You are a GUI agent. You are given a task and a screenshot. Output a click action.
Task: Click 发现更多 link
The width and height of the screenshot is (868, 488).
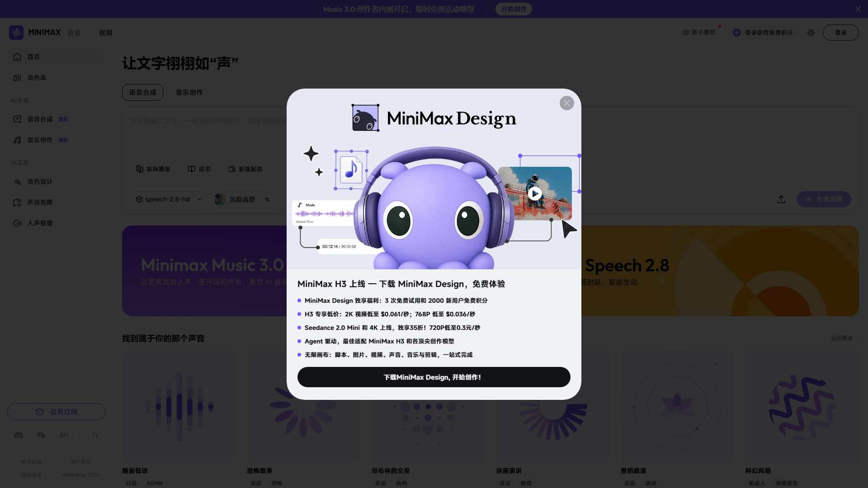tap(844, 338)
